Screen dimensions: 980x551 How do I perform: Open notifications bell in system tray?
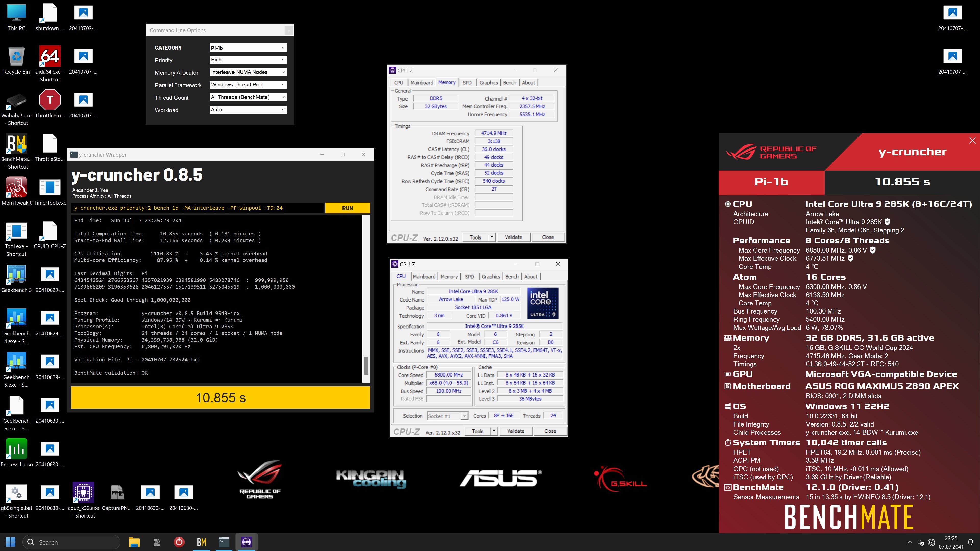pyautogui.click(x=970, y=542)
